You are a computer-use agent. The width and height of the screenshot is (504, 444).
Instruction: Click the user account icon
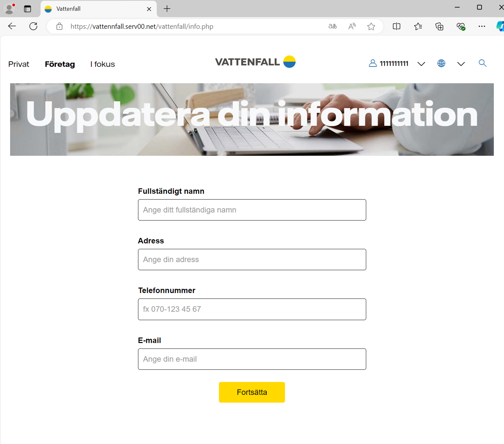pos(372,64)
